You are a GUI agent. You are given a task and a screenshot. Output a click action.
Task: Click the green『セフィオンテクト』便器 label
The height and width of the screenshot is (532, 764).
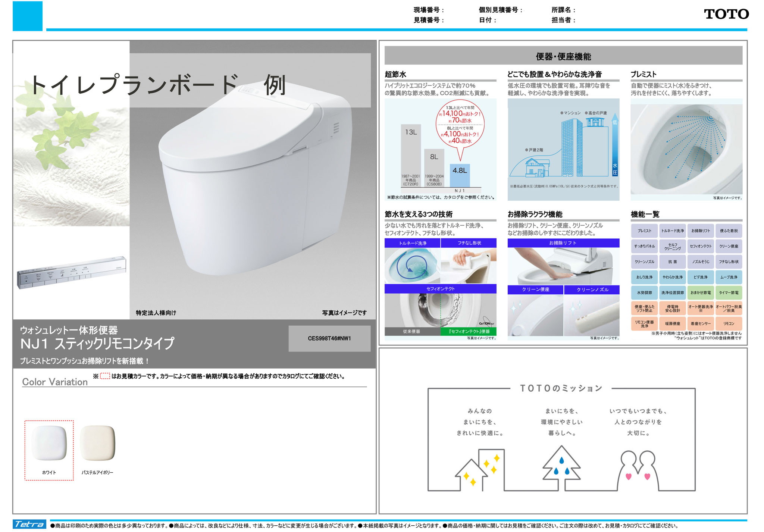469,331
